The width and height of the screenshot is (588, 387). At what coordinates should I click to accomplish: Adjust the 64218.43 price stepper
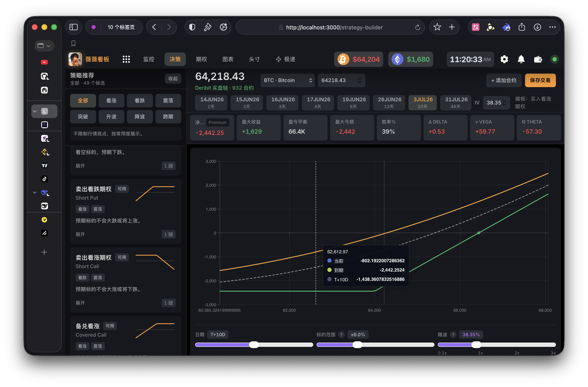click(x=359, y=80)
